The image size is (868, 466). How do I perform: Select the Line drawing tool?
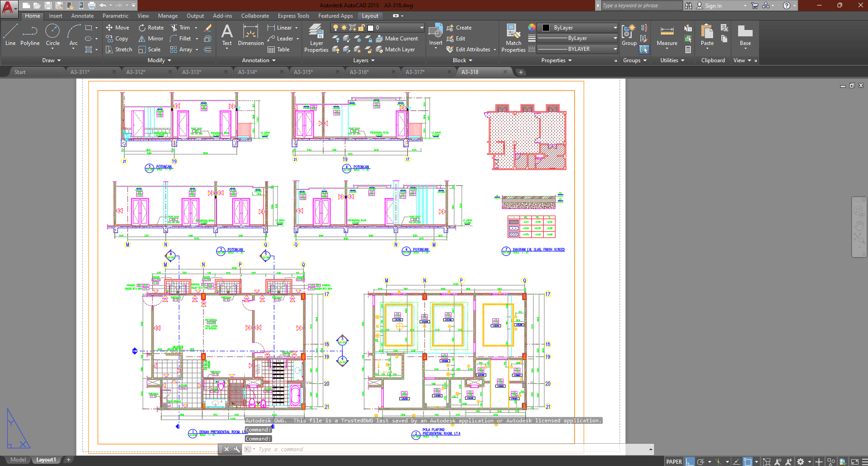[10, 35]
